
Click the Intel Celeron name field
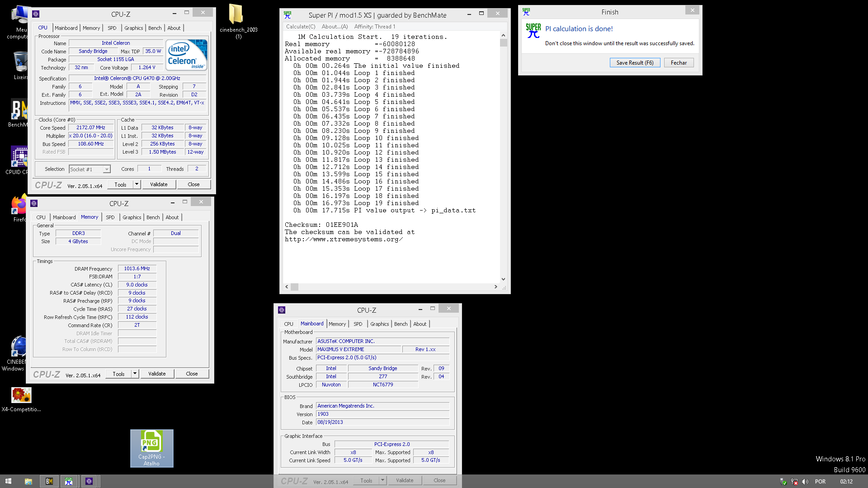[116, 43]
